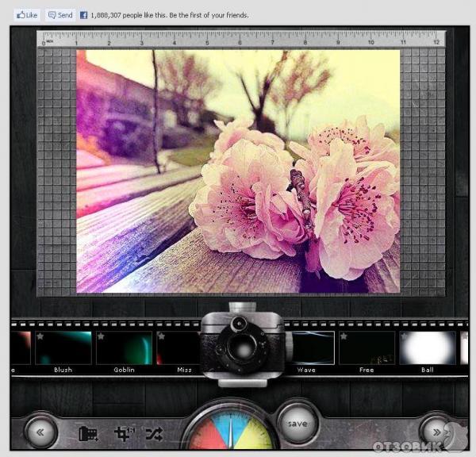Select the Miss filter thumbnail
Viewport: 476px width, 457px height.
pyautogui.click(x=178, y=348)
